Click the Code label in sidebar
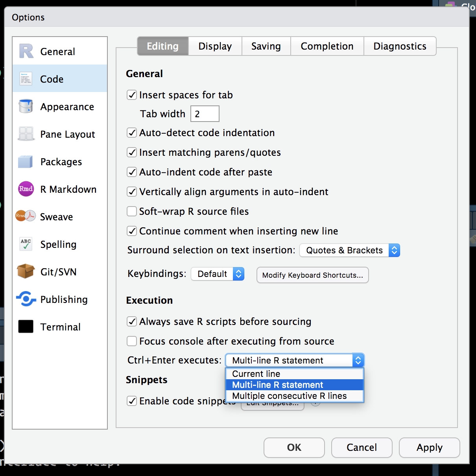Viewport: 476px width, 476px height. tap(52, 79)
